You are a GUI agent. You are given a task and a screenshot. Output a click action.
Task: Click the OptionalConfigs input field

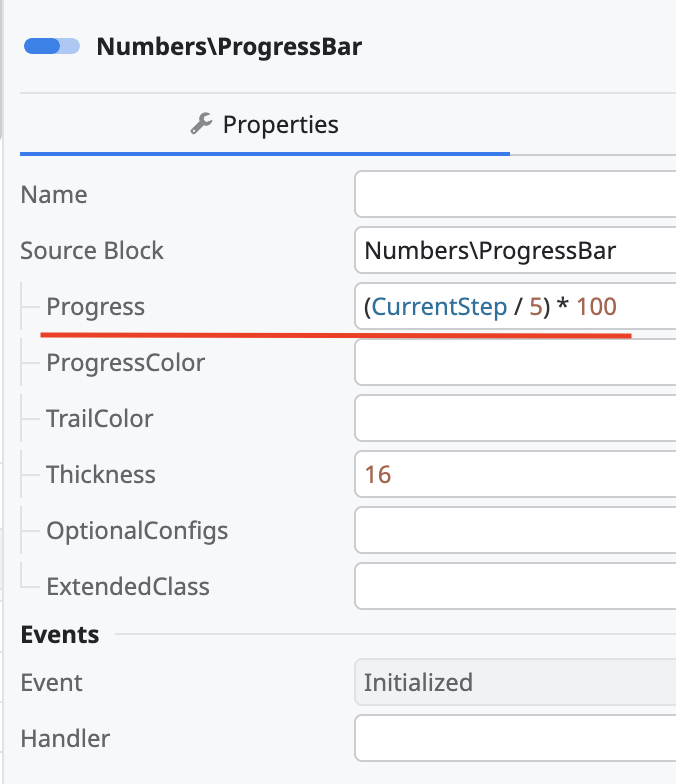[x=515, y=530]
